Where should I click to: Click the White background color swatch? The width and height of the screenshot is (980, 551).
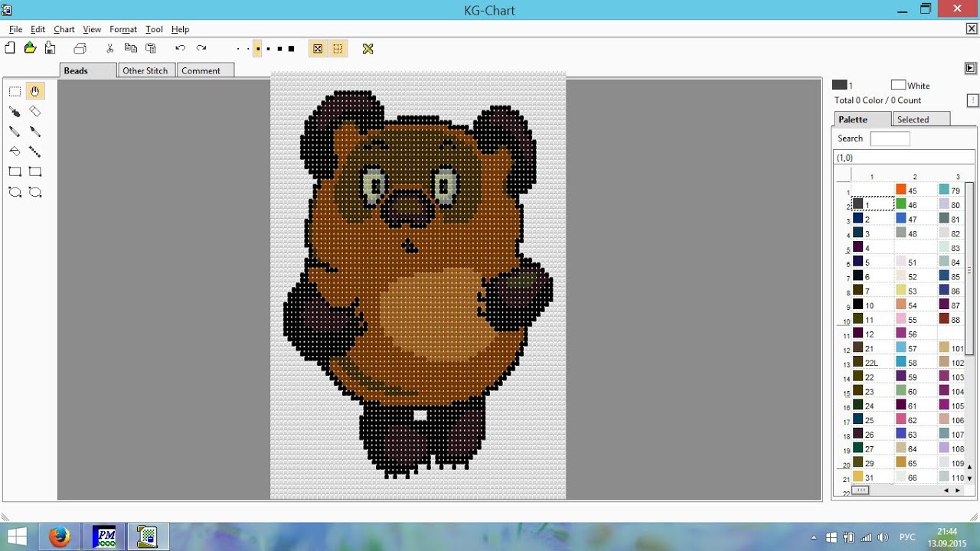[x=898, y=85]
